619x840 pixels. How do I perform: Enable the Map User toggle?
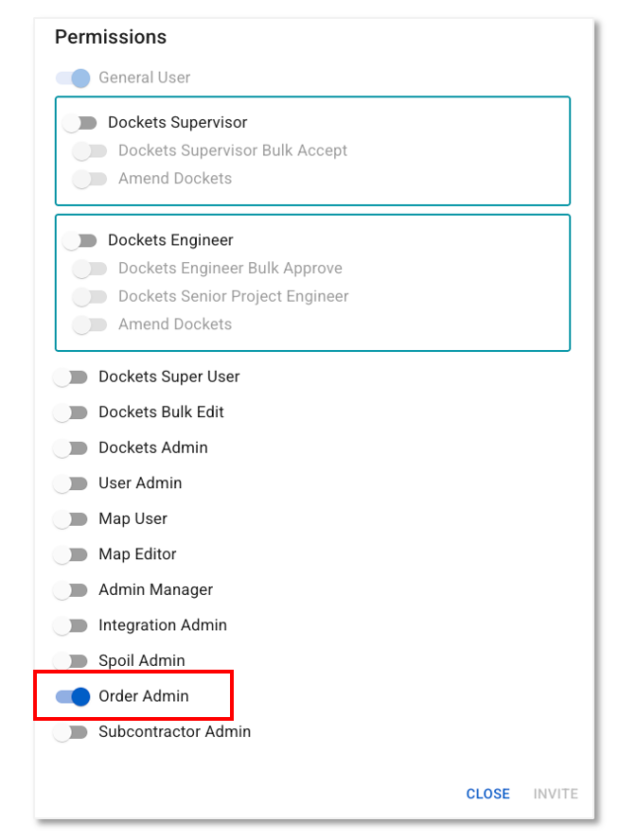[72, 518]
